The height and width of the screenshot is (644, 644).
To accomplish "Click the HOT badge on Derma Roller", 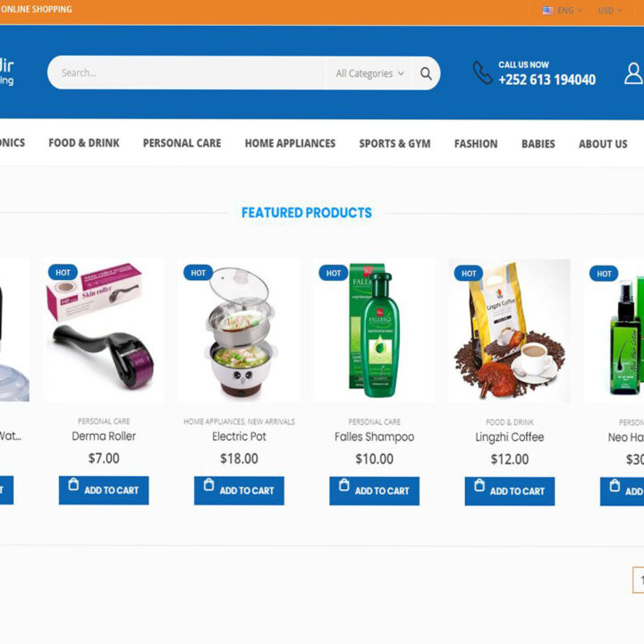I will click(x=63, y=272).
